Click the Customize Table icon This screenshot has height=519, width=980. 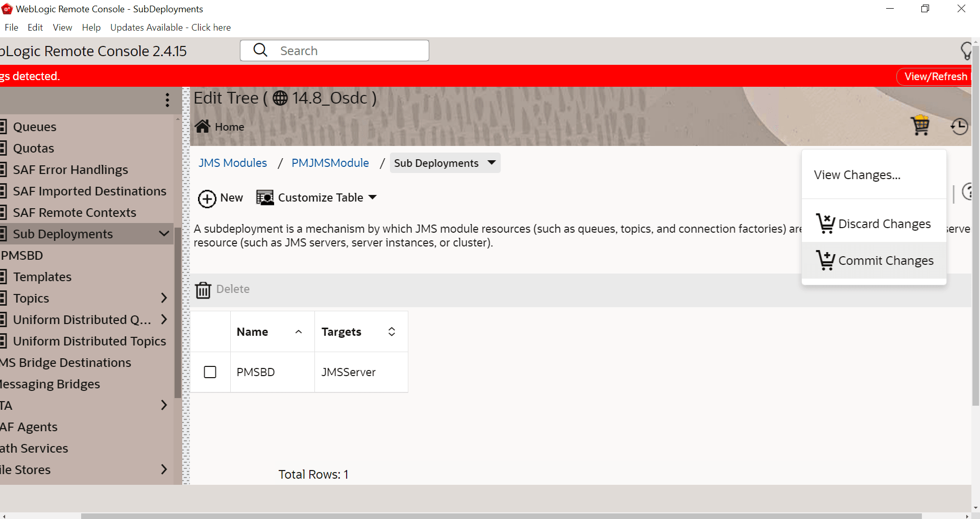pyautogui.click(x=265, y=197)
